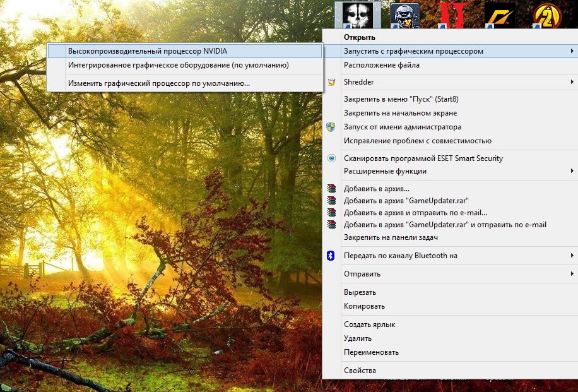This screenshot has width=578, height=392.
Task: Open the yellow number 2 game shortcut
Action: point(547,16)
